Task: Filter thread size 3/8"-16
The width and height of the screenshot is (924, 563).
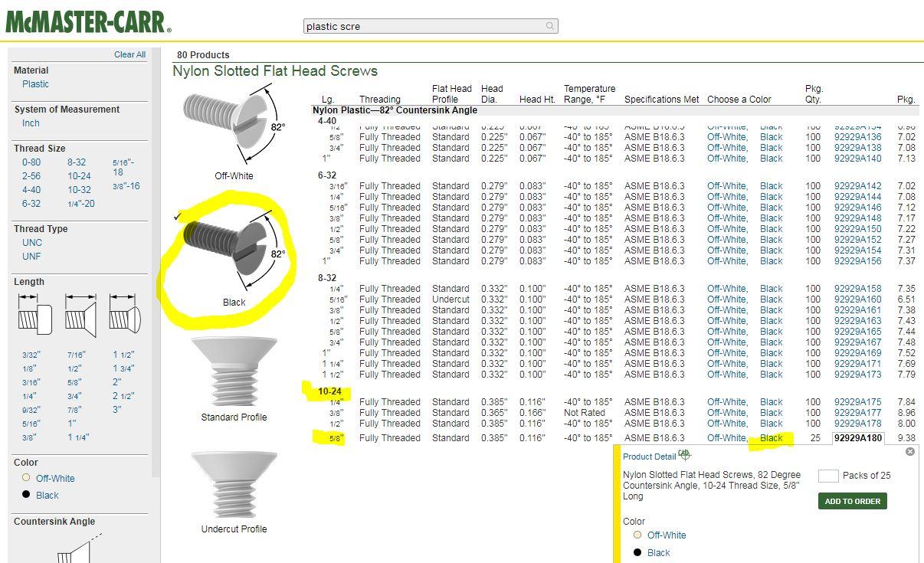Action: point(126,186)
